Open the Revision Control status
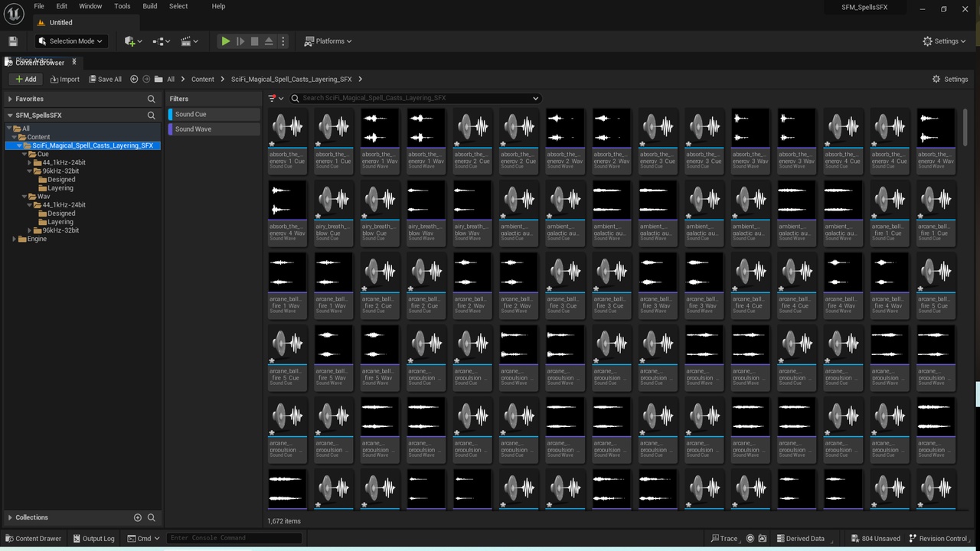Viewport: 980px width, 551px height. [938, 538]
